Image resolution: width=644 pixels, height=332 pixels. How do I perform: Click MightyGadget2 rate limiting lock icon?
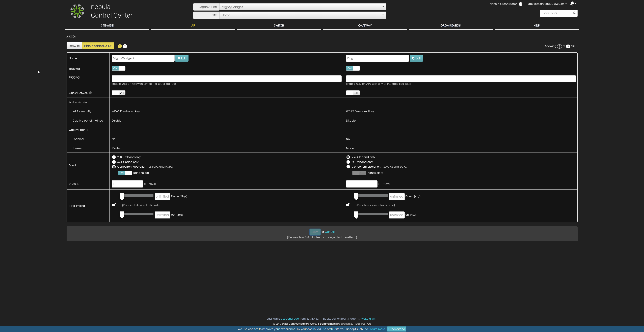point(114,205)
